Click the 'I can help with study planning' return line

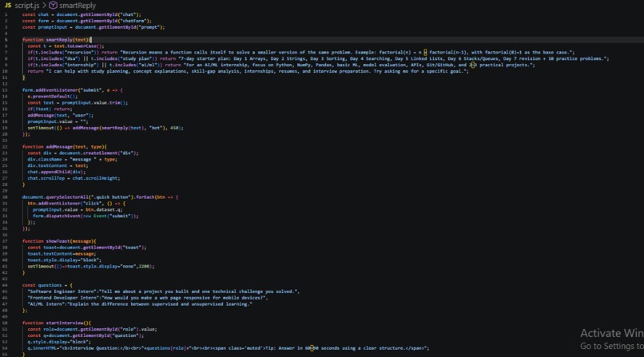click(248, 71)
